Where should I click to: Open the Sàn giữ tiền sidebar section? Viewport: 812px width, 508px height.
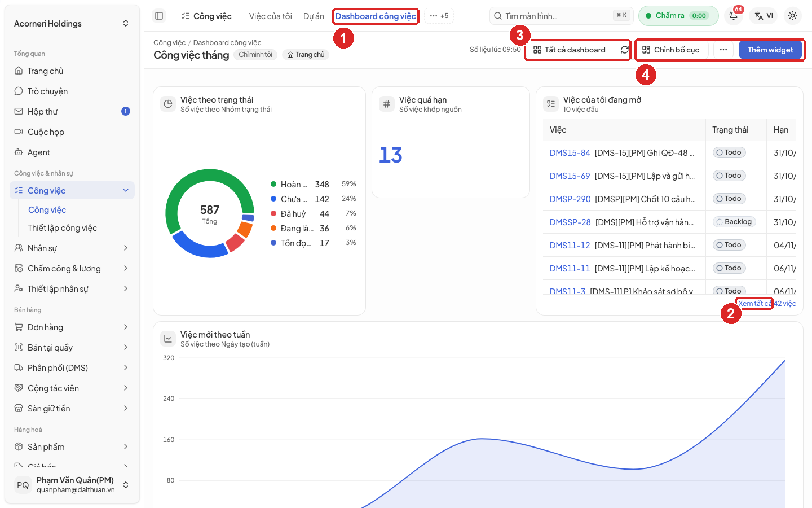pyautogui.click(x=72, y=409)
